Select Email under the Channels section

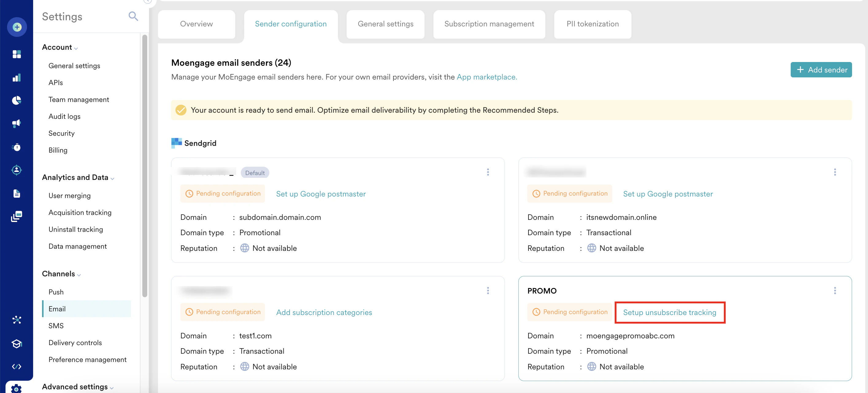click(x=57, y=309)
